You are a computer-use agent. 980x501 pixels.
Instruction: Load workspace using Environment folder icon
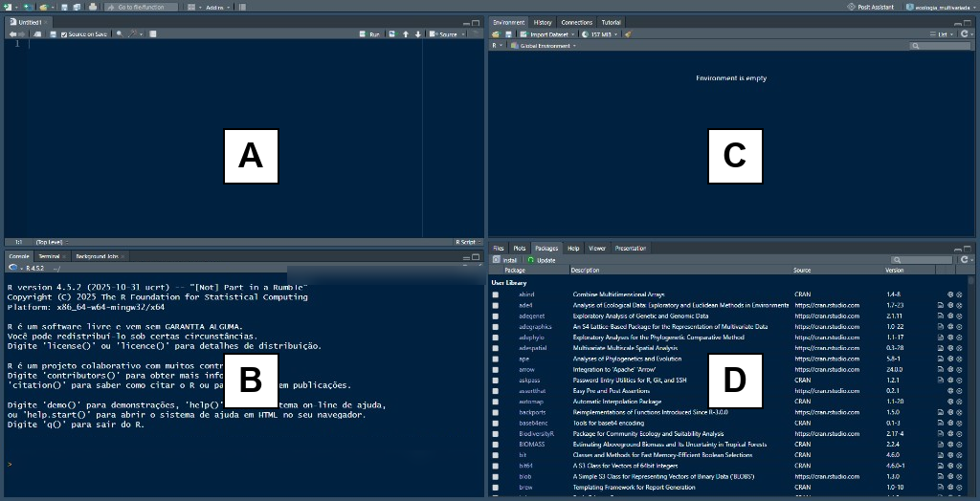click(495, 33)
